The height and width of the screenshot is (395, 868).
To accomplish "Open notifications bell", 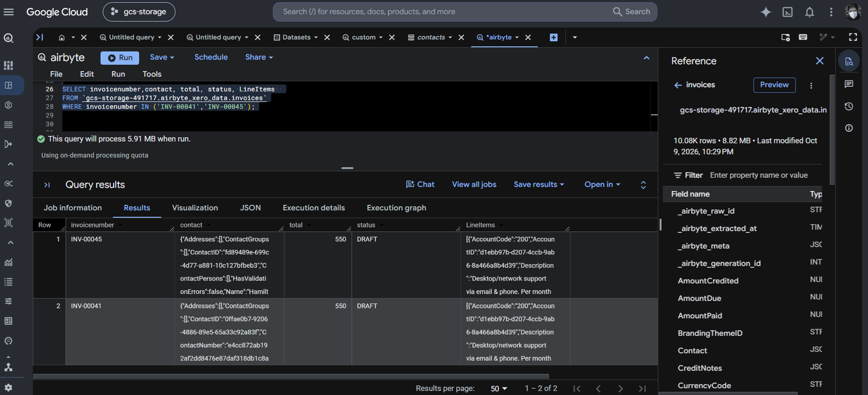I will 809,12.
